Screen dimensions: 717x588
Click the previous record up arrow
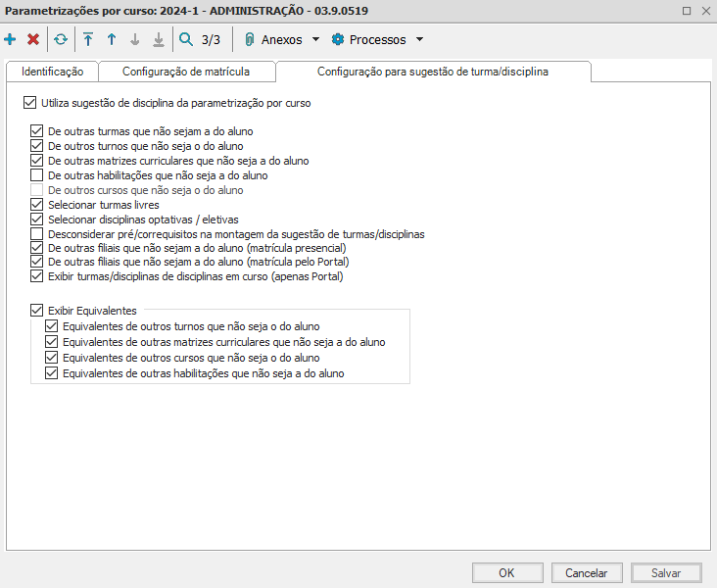tap(112, 40)
